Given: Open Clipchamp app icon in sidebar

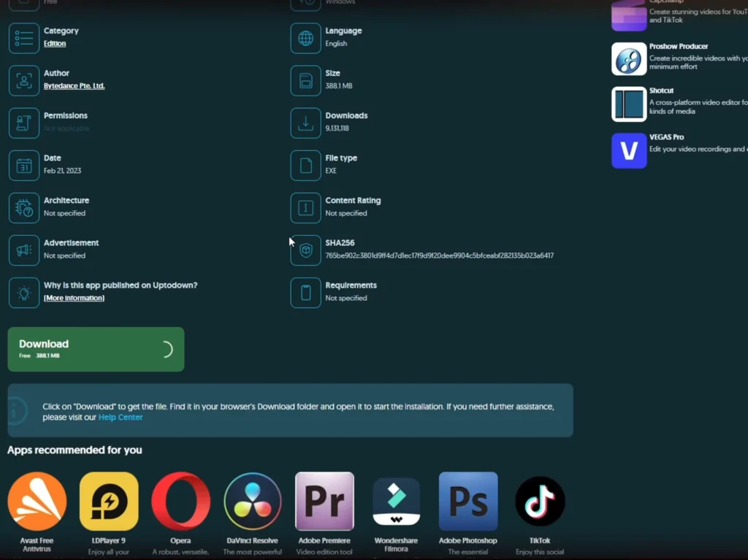Looking at the screenshot, I should [629, 15].
